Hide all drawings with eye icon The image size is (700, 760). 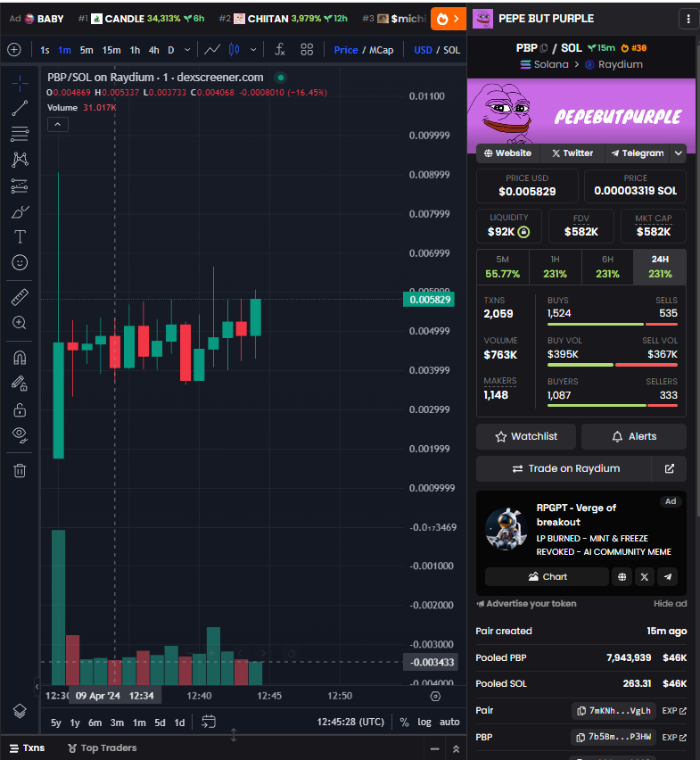click(20, 434)
